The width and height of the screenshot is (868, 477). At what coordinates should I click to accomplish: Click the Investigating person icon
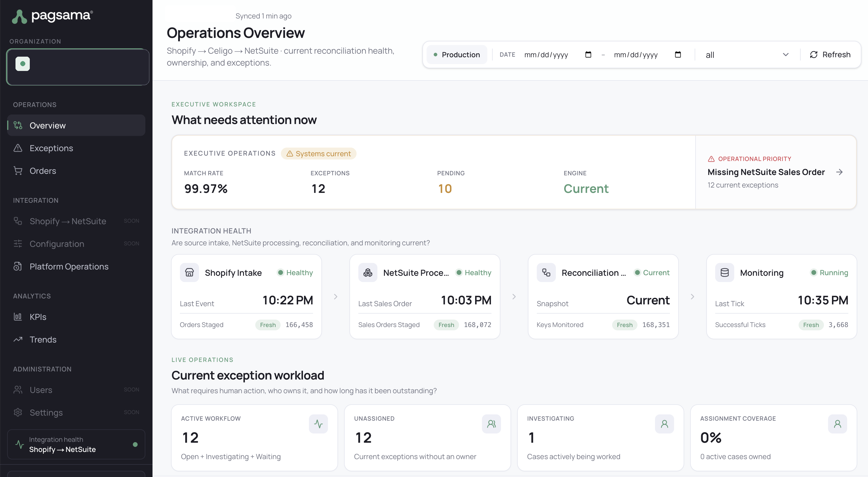tap(664, 424)
